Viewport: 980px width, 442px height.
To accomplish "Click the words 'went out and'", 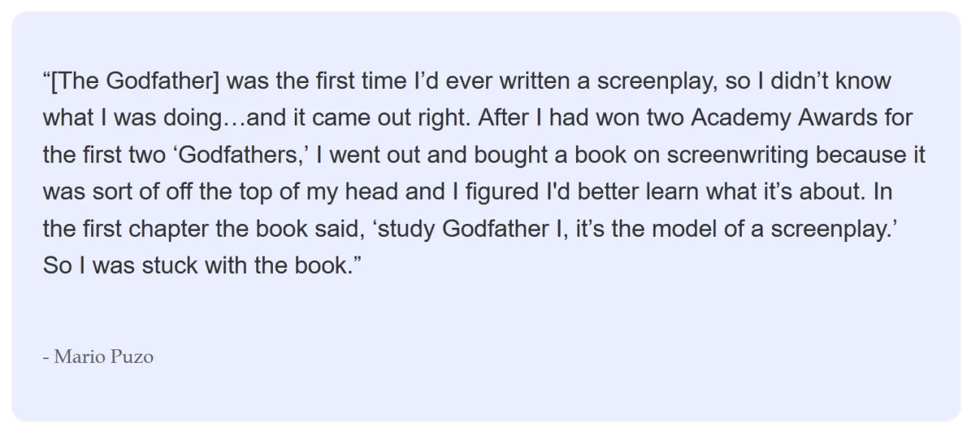I will pyautogui.click(x=400, y=155).
